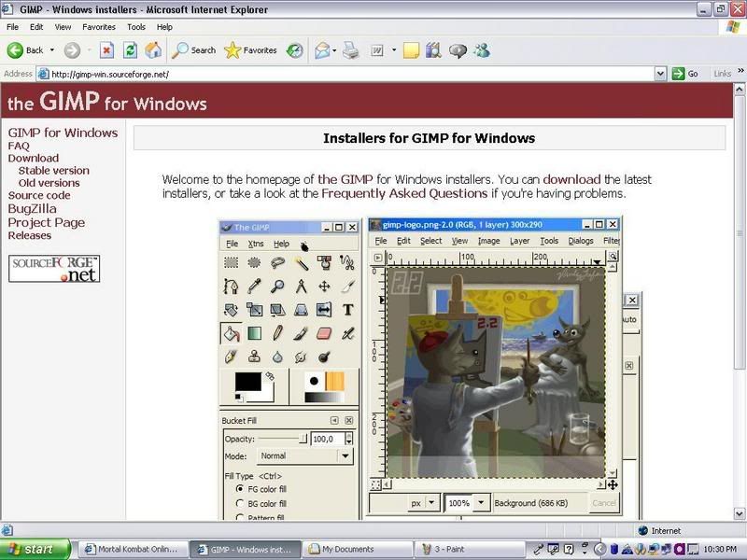Screen dimensions: 747x560
Task: Click the FAQ sidebar link
Action: click(x=19, y=146)
